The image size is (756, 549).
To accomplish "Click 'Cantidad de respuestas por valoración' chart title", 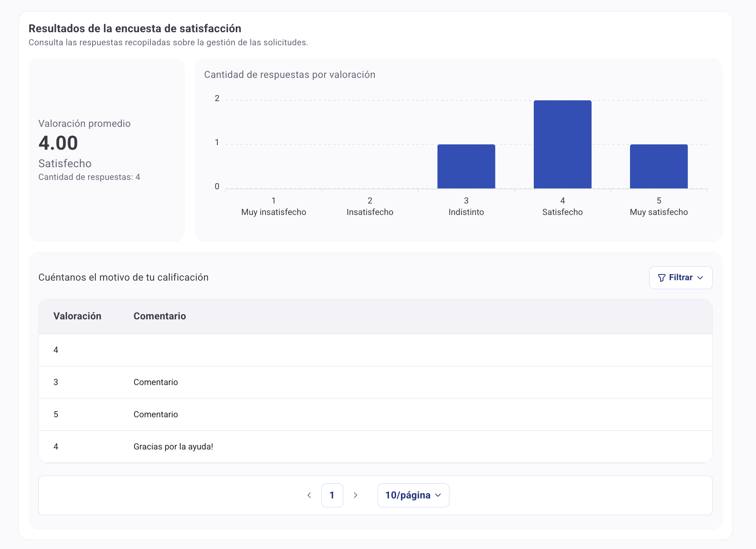I will 290,75.
